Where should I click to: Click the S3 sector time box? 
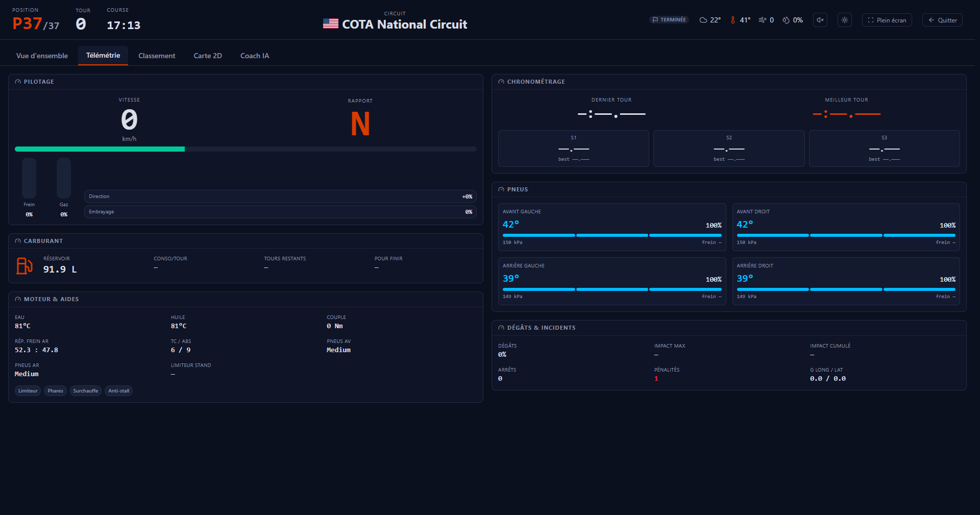(885, 149)
